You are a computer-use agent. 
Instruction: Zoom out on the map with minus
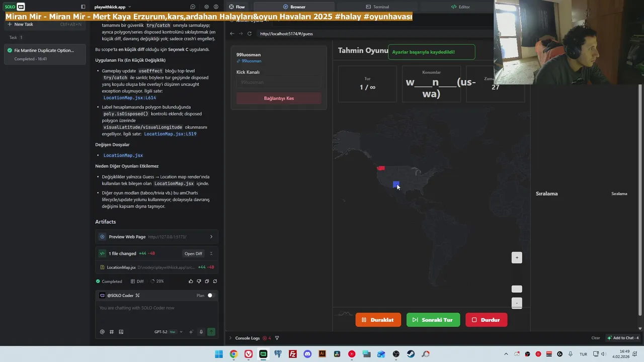(x=517, y=303)
